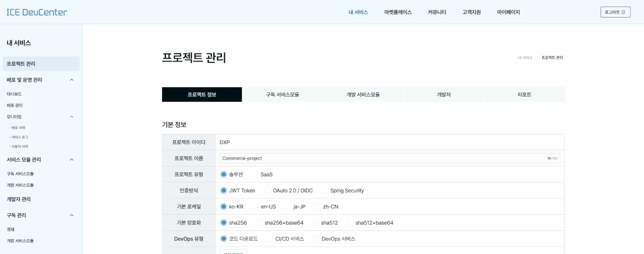Switch to the 구독 서비스모듈 tab
The width and height of the screenshot is (644, 254).
(x=282, y=94)
